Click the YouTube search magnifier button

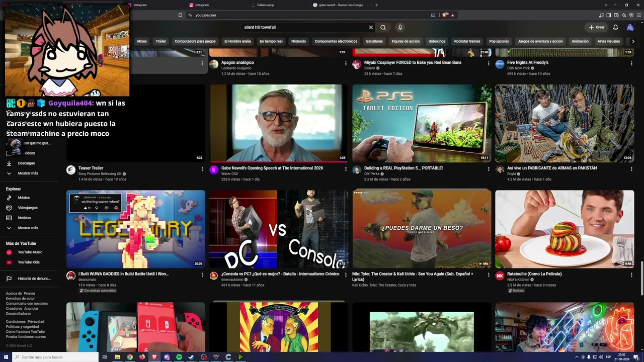pos(383,27)
